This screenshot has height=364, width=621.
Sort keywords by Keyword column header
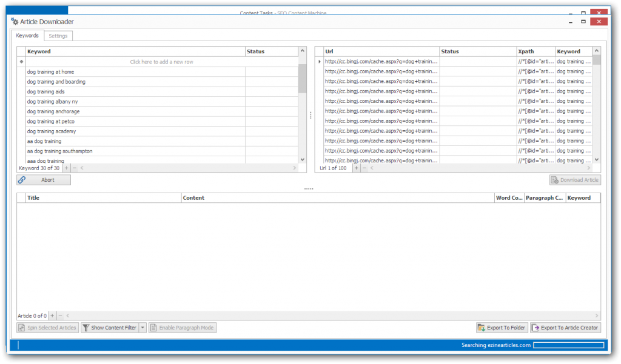(135, 51)
